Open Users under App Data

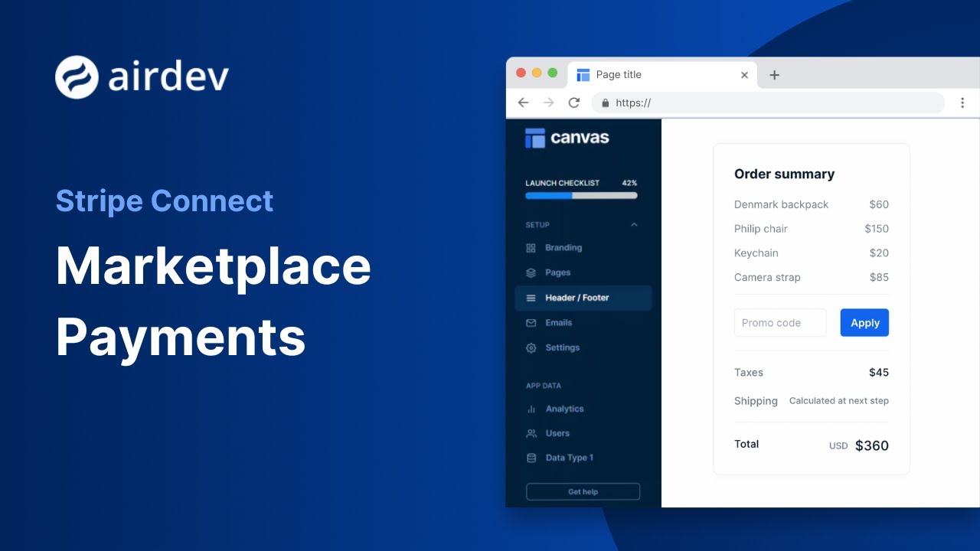point(583,434)
